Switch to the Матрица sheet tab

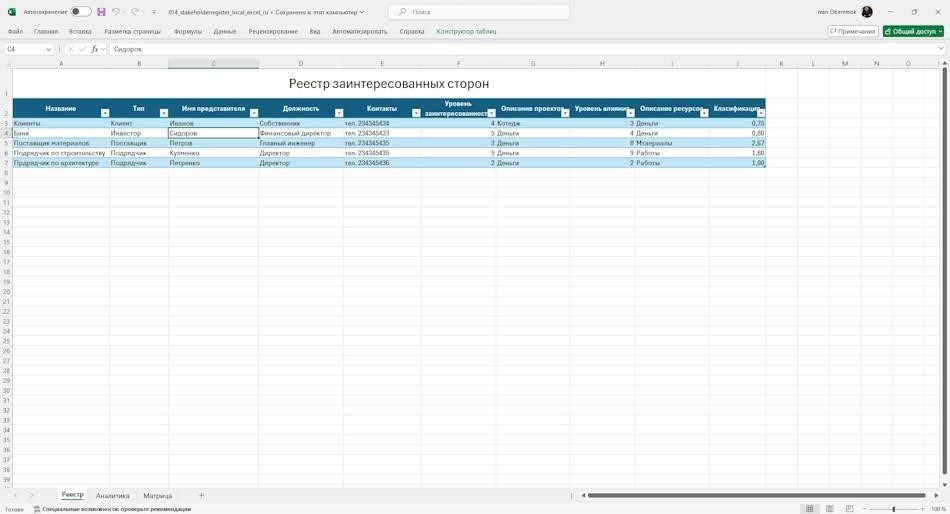click(x=158, y=495)
